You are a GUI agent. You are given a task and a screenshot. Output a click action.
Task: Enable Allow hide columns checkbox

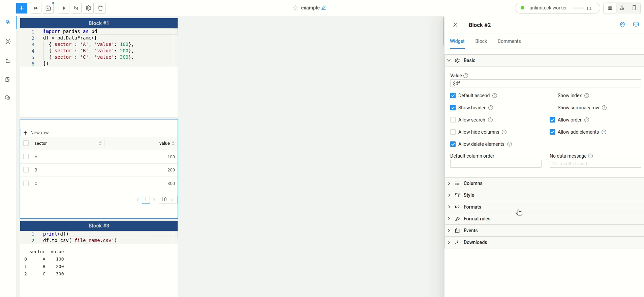pos(453,132)
